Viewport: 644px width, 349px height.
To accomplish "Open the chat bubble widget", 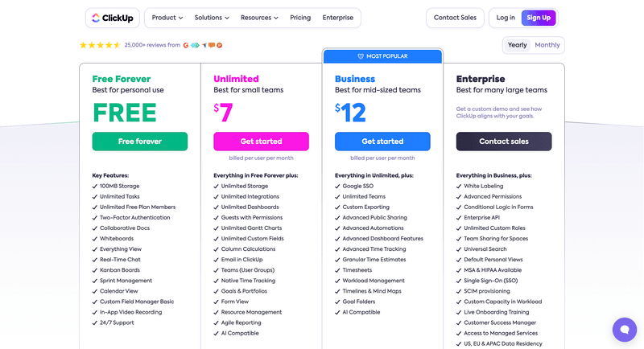I will coord(625,330).
